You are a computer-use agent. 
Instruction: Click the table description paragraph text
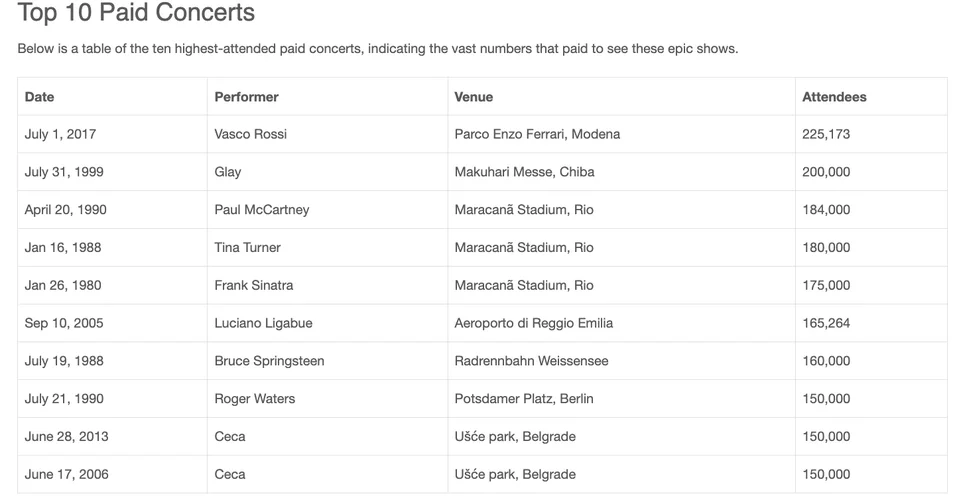(378, 49)
